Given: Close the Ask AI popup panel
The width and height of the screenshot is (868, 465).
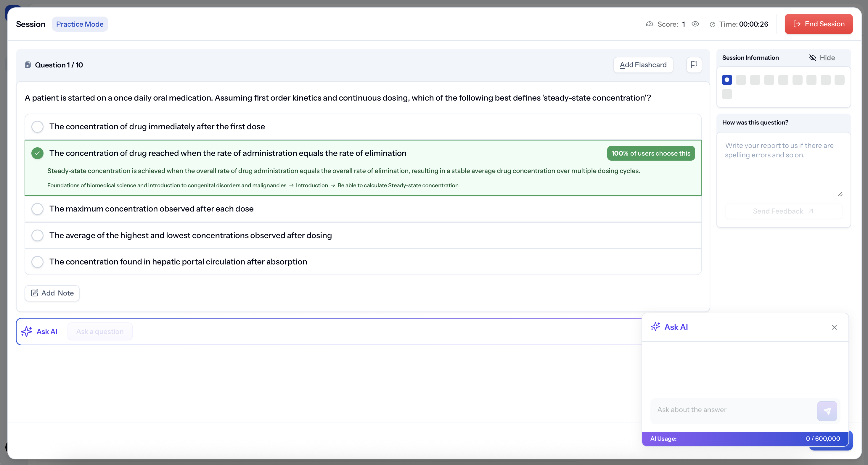Looking at the screenshot, I should point(834,327).
